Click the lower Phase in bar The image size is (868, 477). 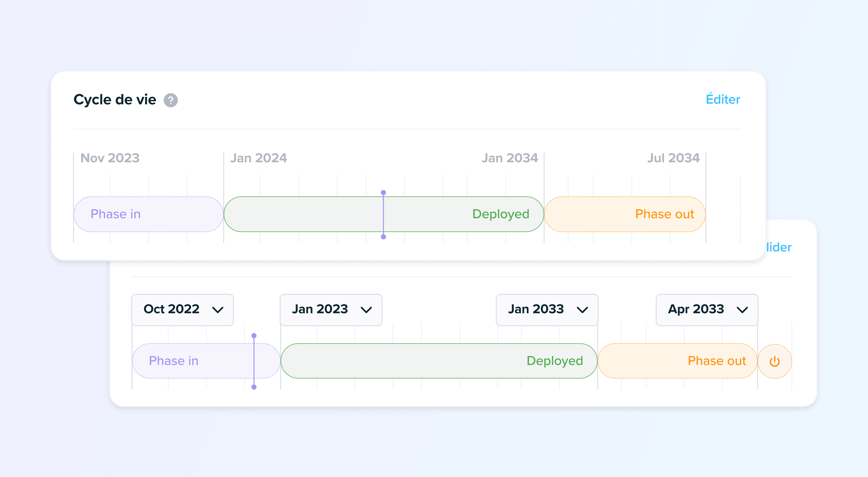[195, 361]
